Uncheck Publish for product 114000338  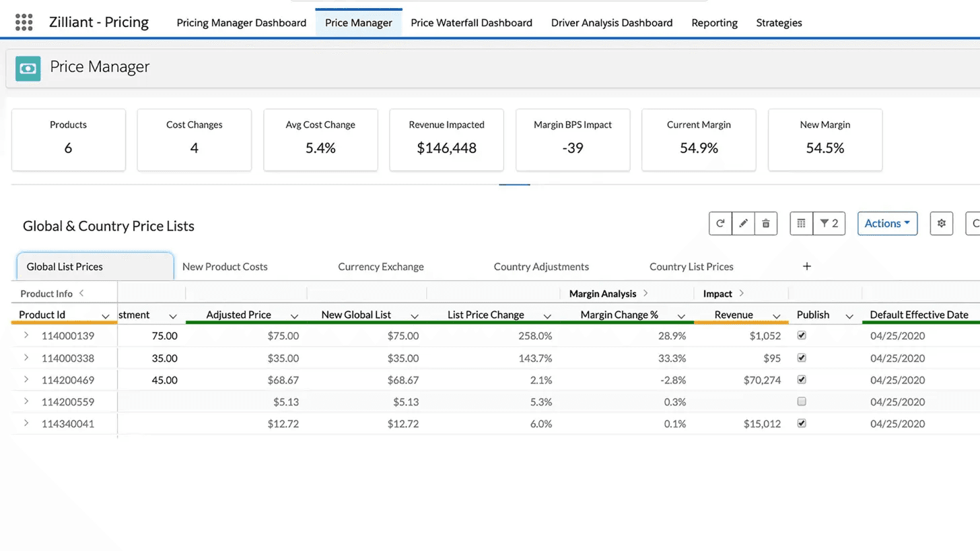coord(802,358)
